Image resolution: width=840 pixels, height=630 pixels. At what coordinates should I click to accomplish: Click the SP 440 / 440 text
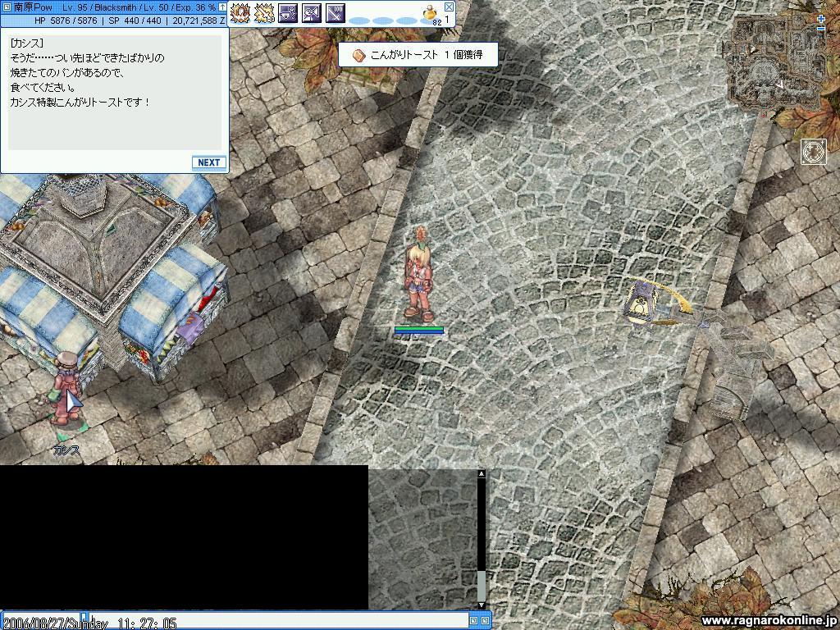click(135, 21)
